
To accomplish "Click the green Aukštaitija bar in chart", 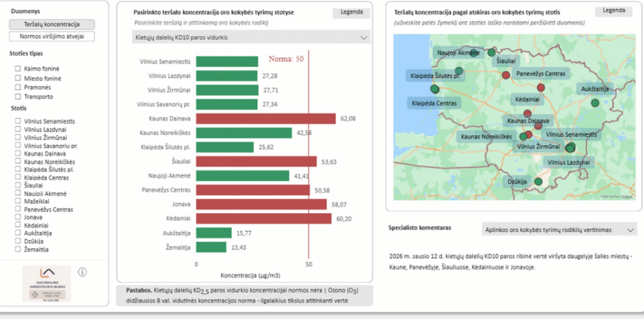I will 213,233.
